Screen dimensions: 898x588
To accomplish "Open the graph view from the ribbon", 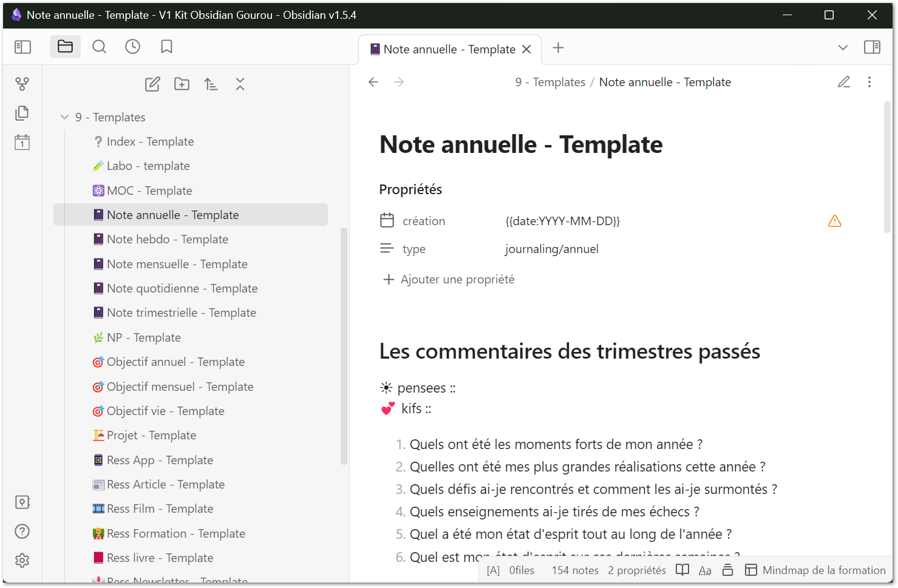I will (x=22, y=84).
